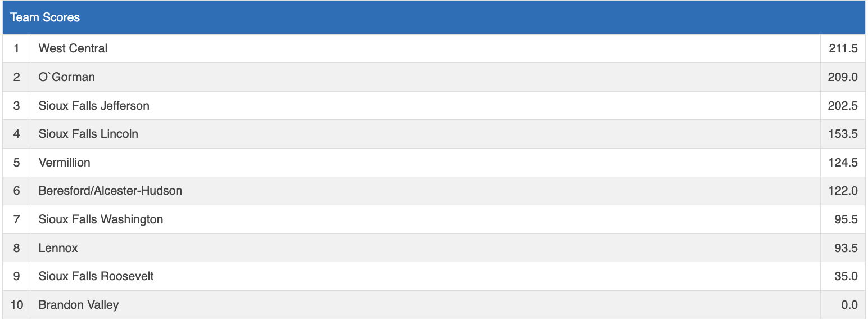Click the 153.5 score for Lincoln
Screen dimensions: 868x324
pyautogui.click(x=843, y=134)
